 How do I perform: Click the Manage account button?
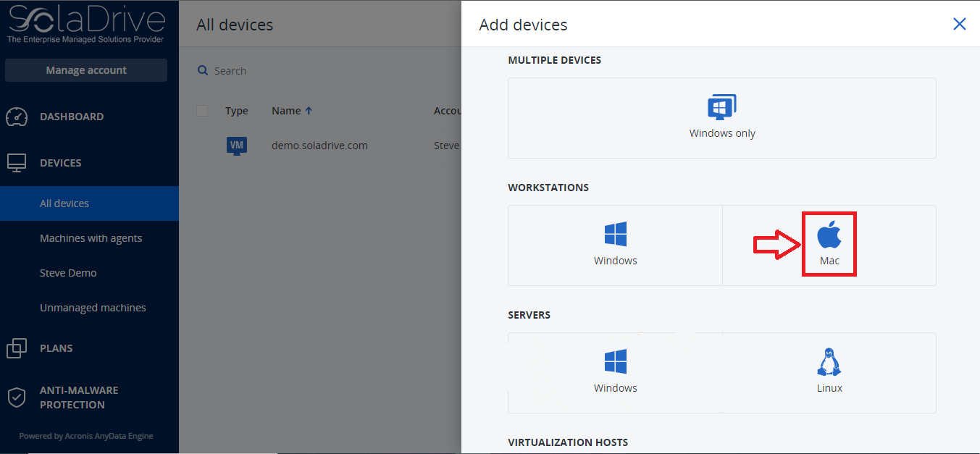tap(86, 70)
